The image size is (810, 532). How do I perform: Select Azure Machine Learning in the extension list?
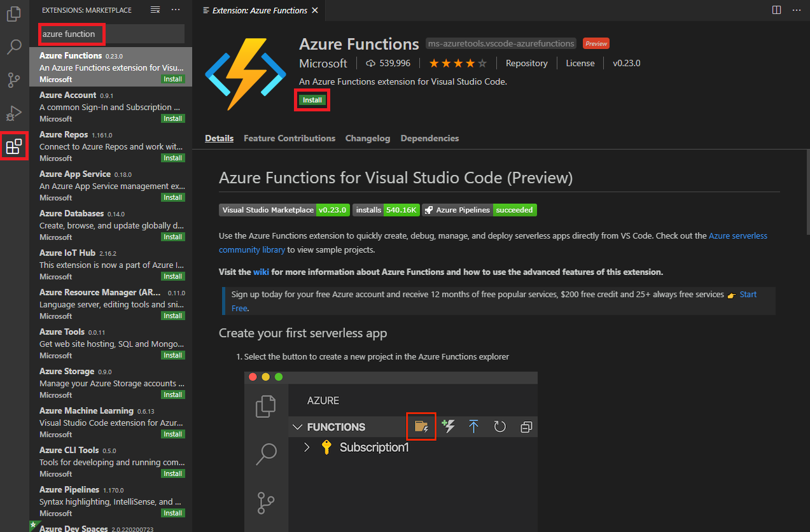pos(111,422)
